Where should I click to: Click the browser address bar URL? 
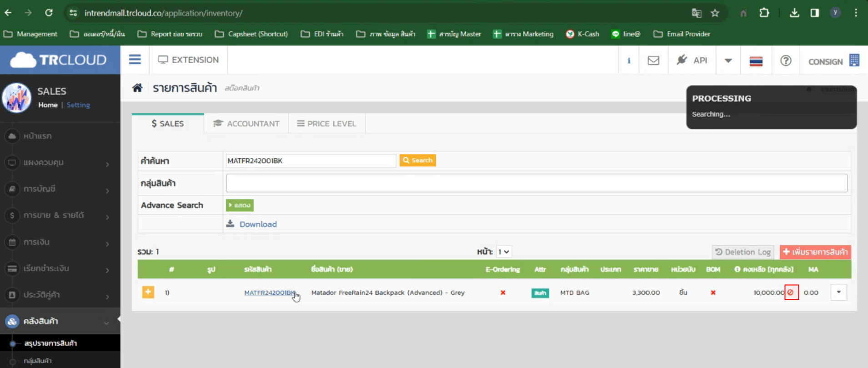[x=163, y=13]
